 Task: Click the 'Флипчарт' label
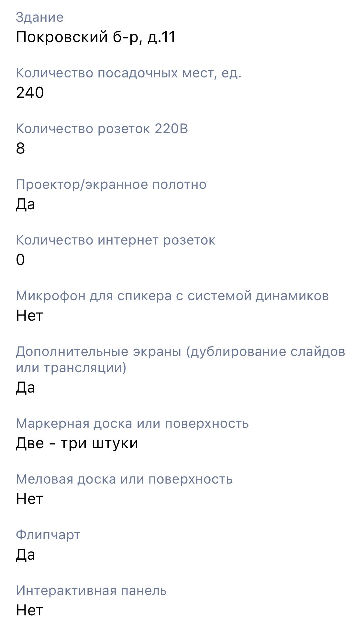pyautogui.click(x=48, y=535)
